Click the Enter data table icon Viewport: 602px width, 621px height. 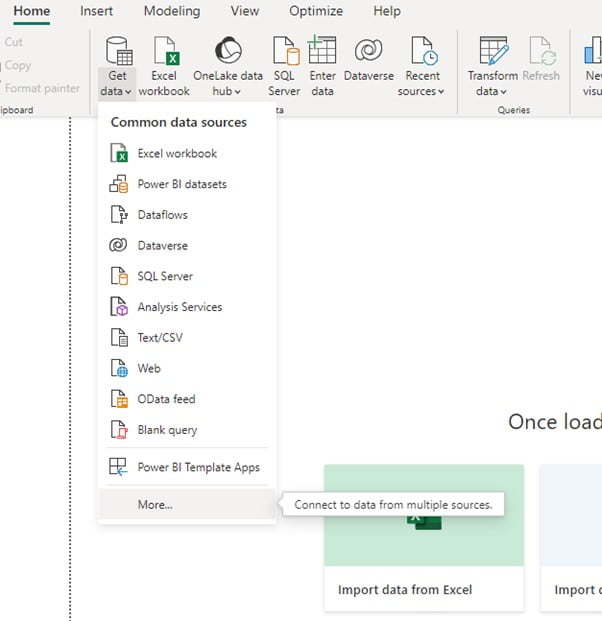pos(322,51)
